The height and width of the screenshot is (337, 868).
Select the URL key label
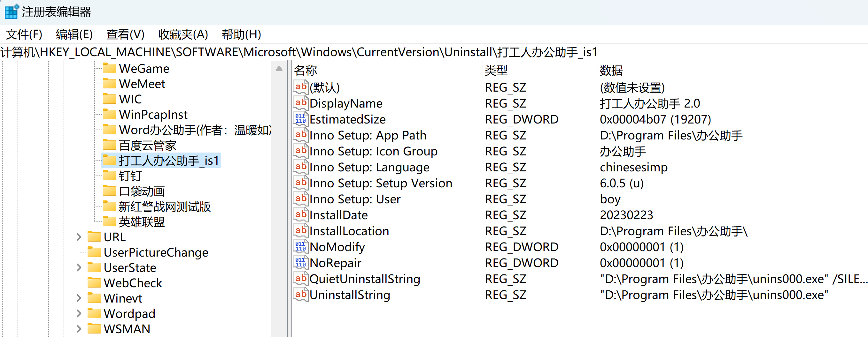tap(114, 237)
